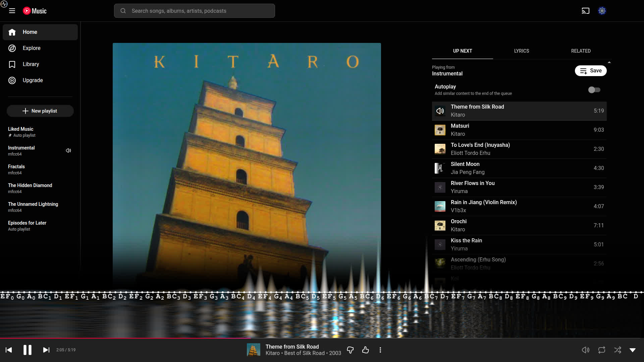Click the Kiss the Rain thumbnail
644x362 pixels.
440,245
